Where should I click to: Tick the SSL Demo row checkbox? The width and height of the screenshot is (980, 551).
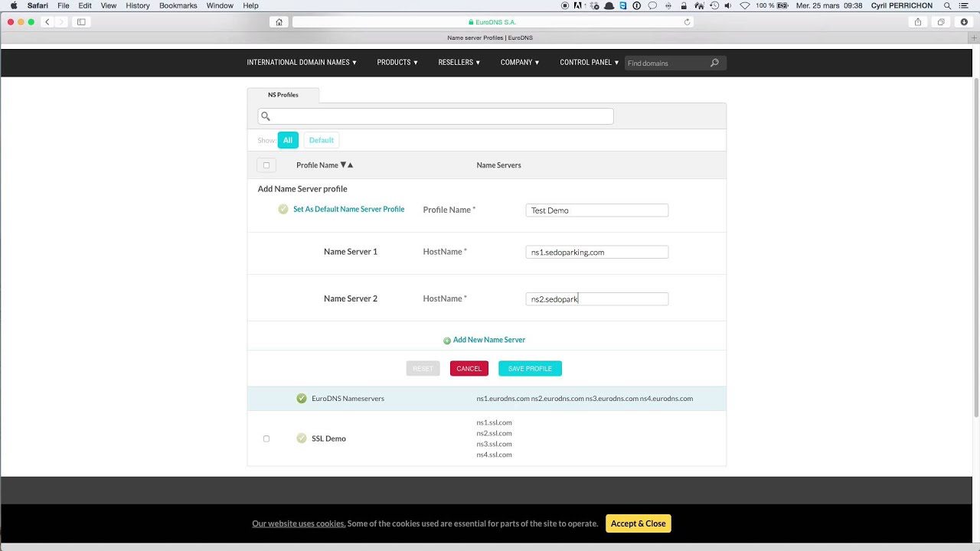point(266,439)
